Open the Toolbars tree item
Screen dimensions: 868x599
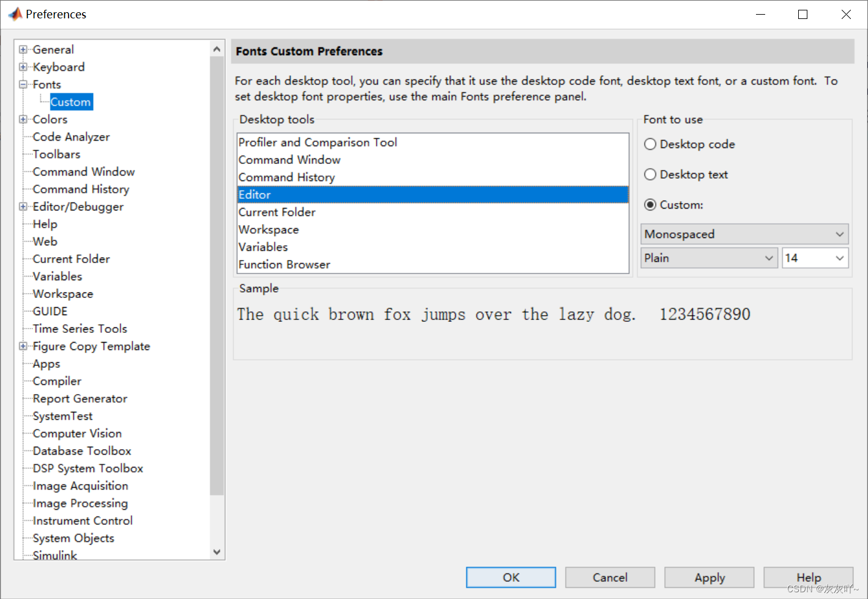pos(56,154)
